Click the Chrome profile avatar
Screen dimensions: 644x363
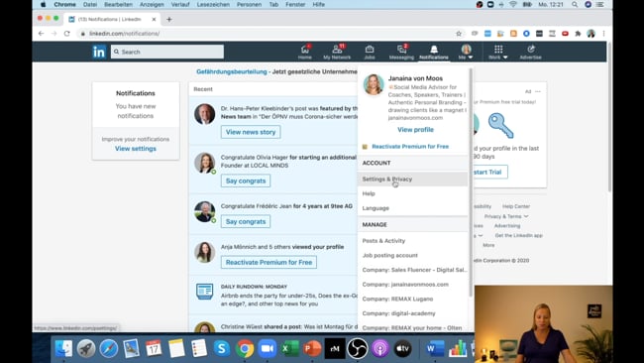click(x=590, y=34)
